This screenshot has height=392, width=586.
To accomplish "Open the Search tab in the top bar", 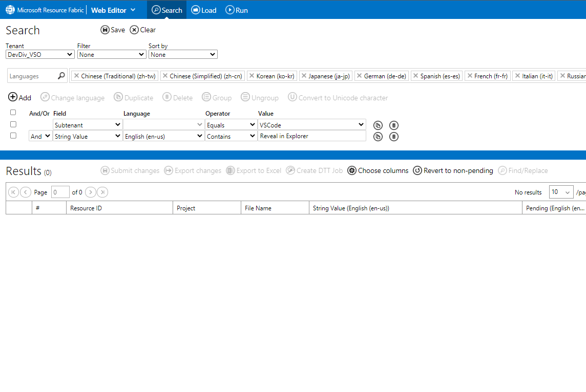I will click(166, 10).
